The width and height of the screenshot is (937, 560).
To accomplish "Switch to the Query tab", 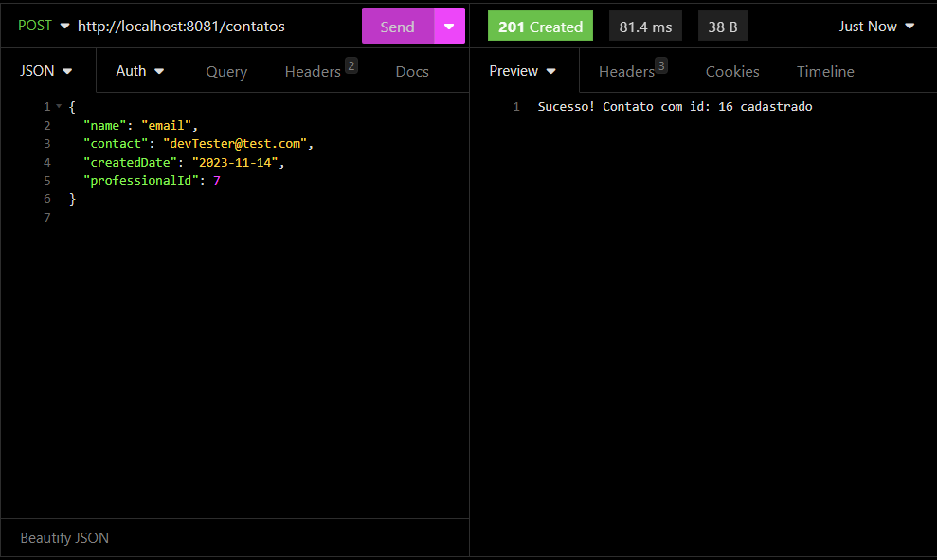I will coord(225,71).
